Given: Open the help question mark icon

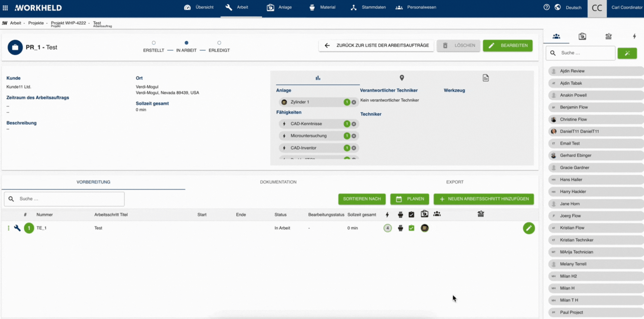Looking at the screenshot, I should coord(546,7).
